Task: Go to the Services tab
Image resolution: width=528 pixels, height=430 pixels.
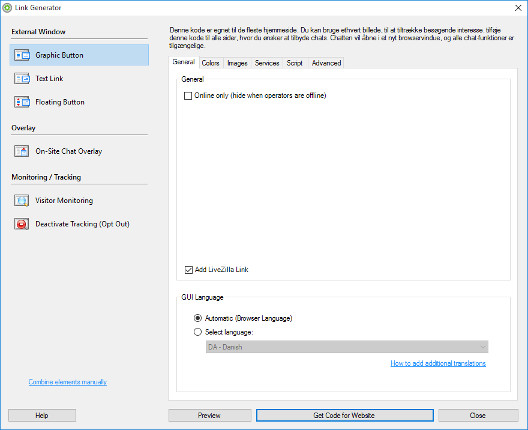Action: click(x=267, y=63)
